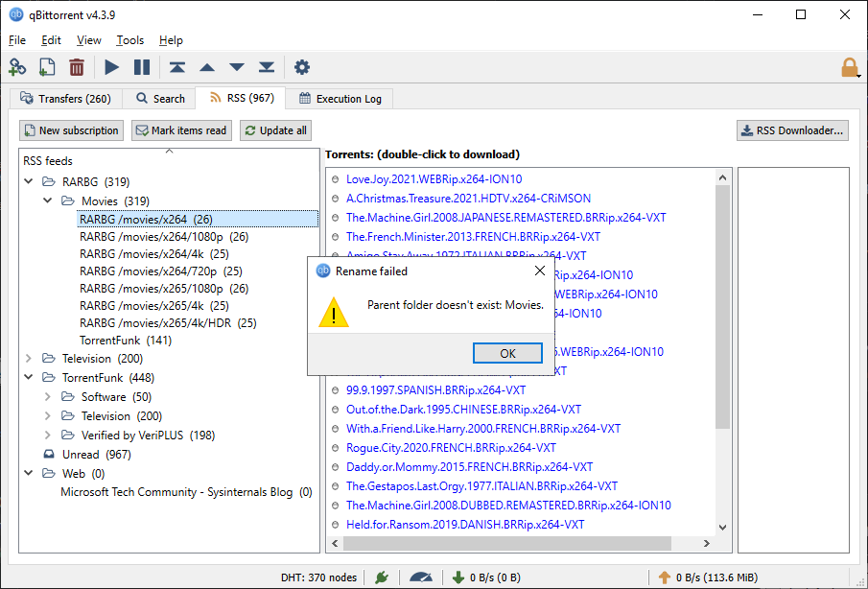Click the New subscription button
868x589 pixels.
[71, 130]
